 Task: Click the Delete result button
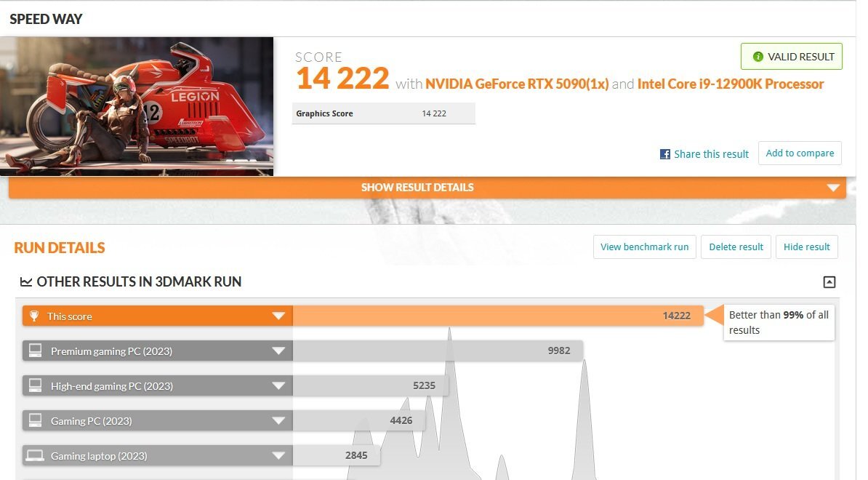click(736, 247)
